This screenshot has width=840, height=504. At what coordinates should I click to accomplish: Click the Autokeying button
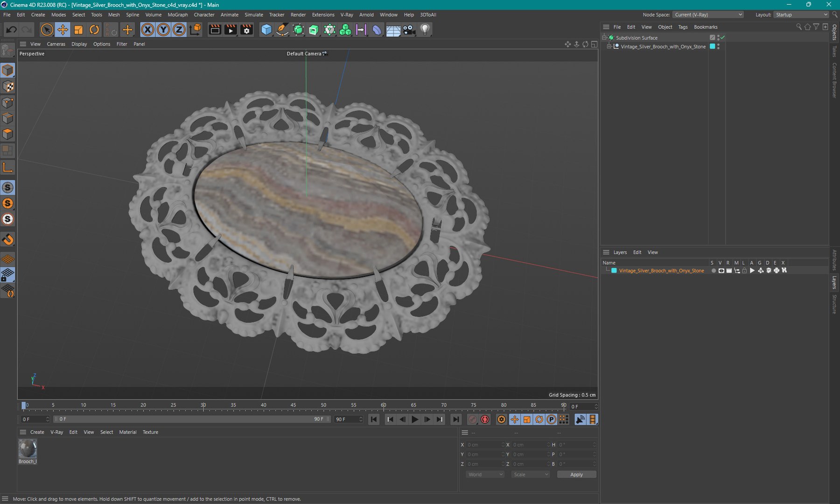485,420
